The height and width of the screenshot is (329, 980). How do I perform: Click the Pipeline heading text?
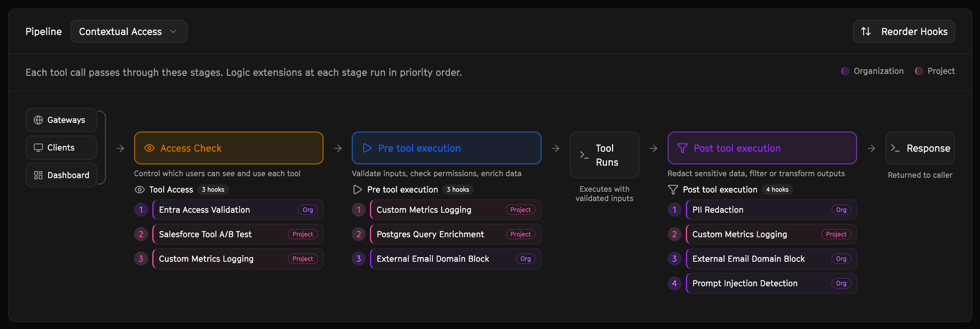(44, 31)
